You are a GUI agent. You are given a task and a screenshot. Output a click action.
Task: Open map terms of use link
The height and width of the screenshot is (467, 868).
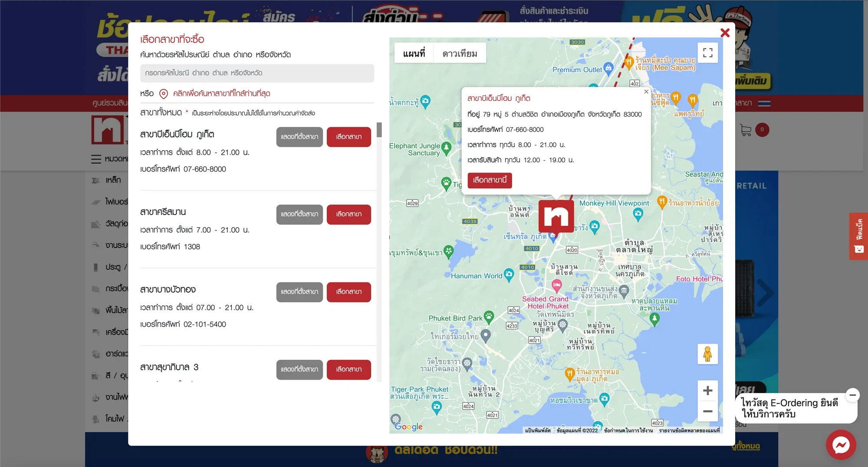628,431
